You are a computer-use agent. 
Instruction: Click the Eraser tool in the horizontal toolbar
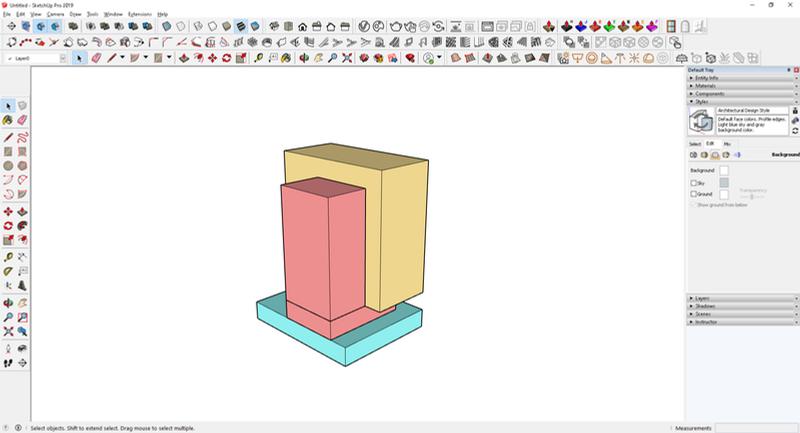tap(96, 58)
